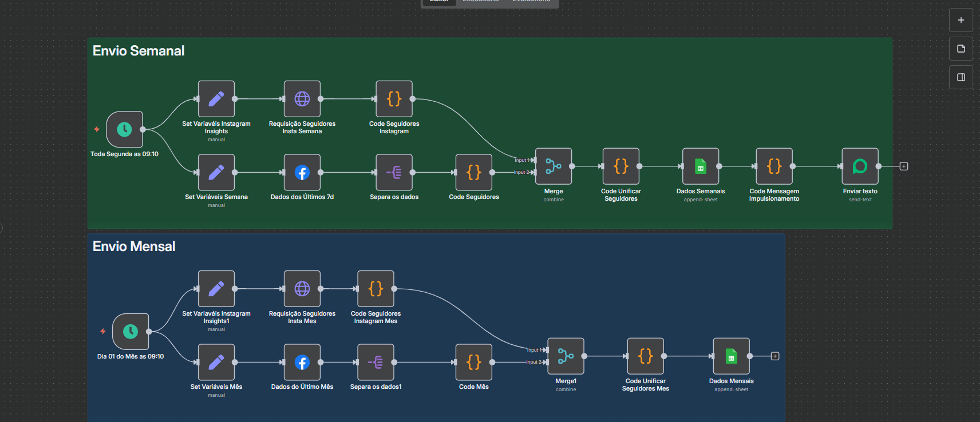Select the Enviar texto send-text node
This screenshot has height=422, width=980.
(x=860, y=166)
